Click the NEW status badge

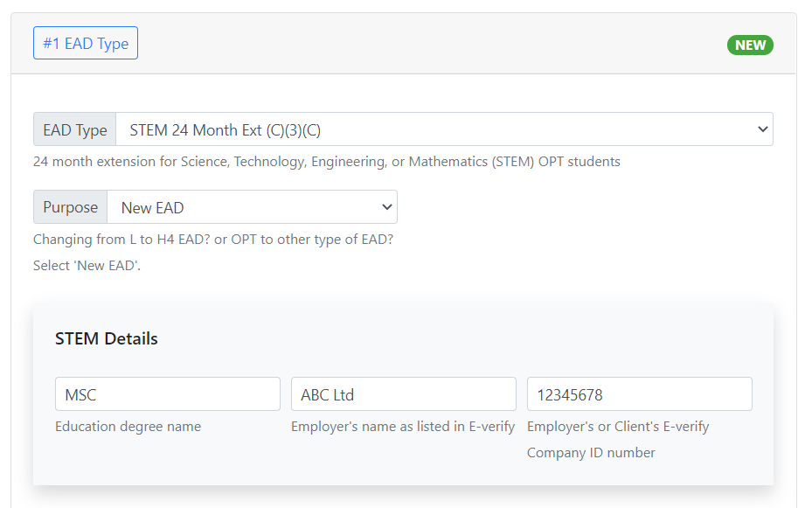click(x=750, y=45)
